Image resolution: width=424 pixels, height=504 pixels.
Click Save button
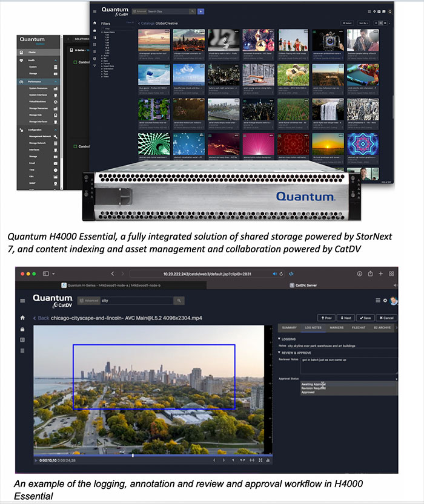[365, 318]
